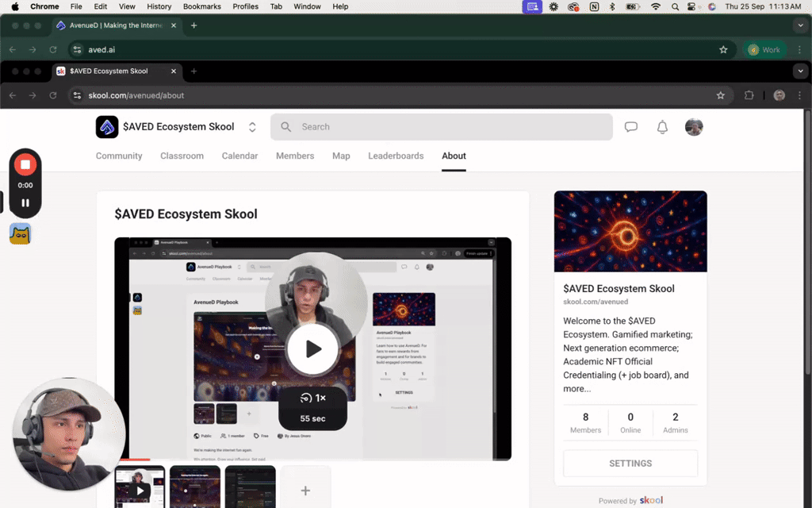Select the third media thumbnail
This screenshot has width=812, height=508.
point(250,487)
